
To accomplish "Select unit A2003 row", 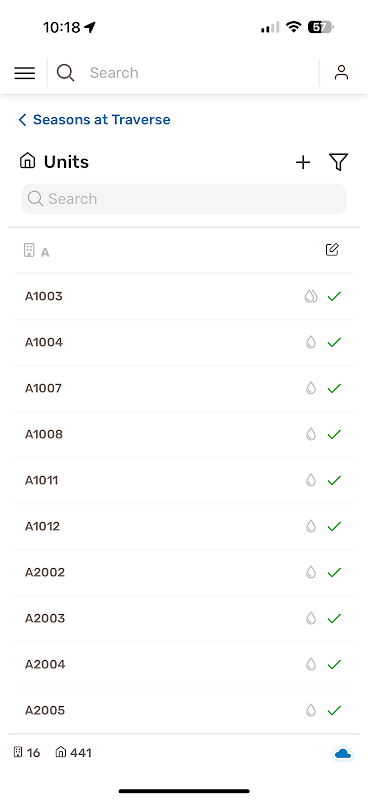I will (184, 619).
